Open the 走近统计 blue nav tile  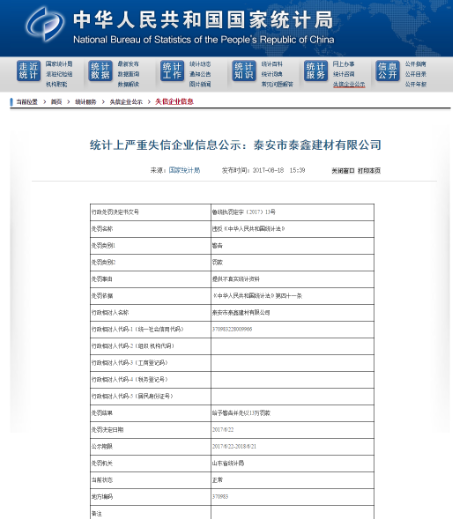[x=29, y=71]
